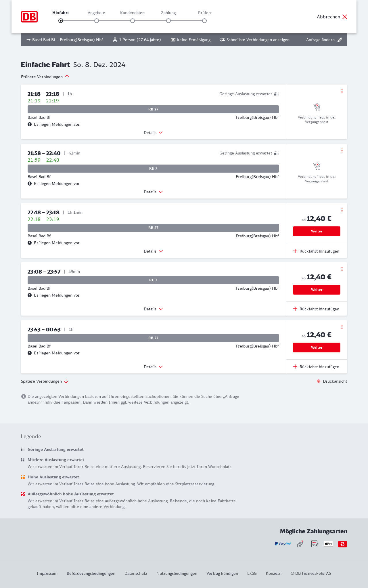Click the DB logo
368x588 pixels.
[29, 17]
